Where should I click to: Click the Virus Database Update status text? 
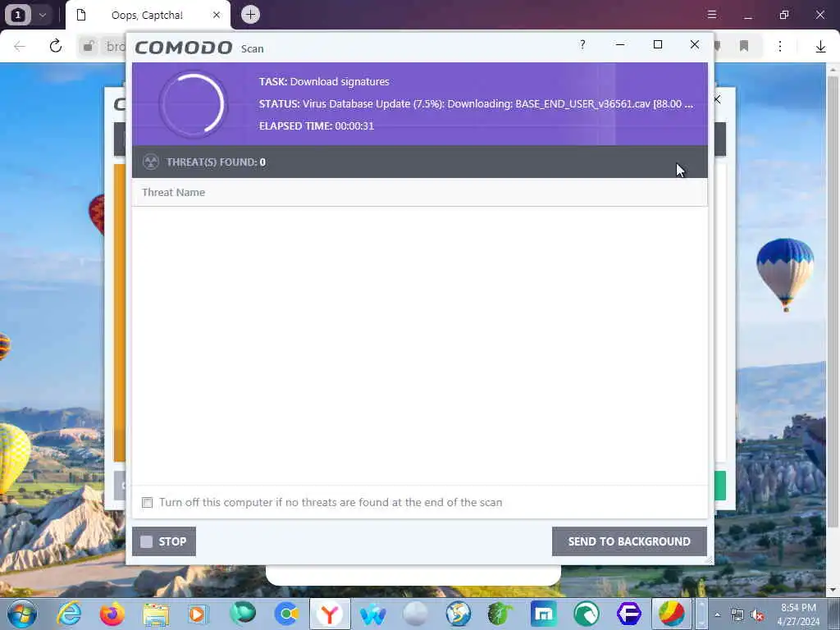click(x=477, y=104)
